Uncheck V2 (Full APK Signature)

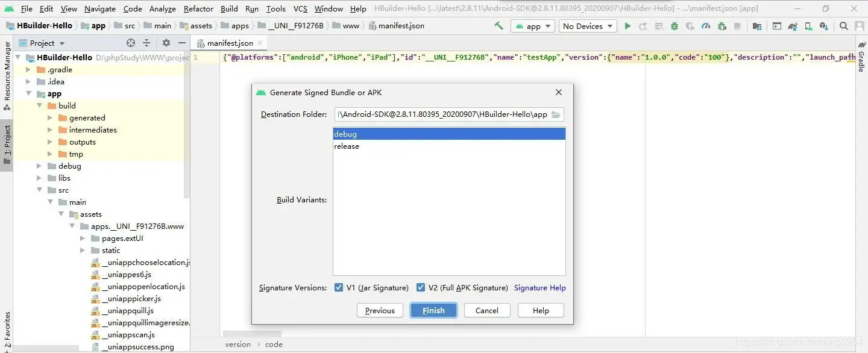pos(421,287)
